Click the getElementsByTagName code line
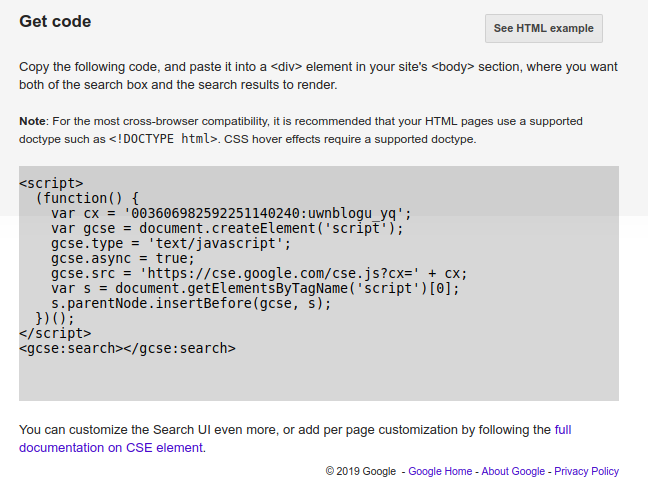Screen dimensions: 648x484 [x=255, y=288]
